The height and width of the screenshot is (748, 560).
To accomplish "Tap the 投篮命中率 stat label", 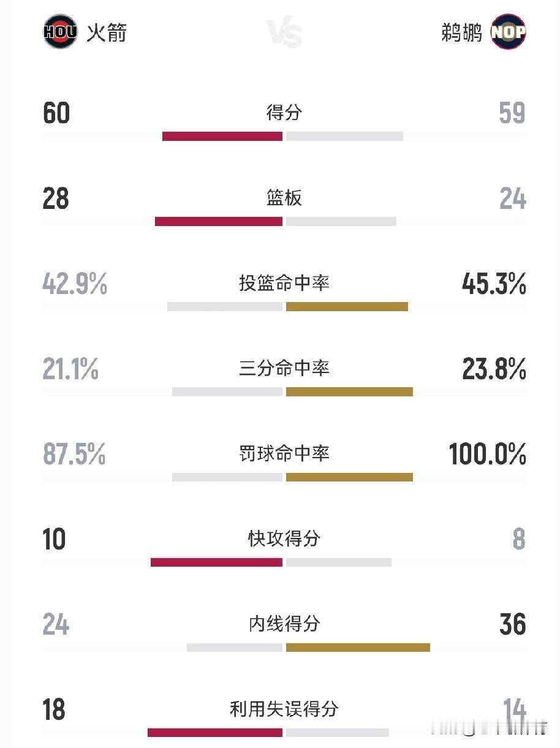I will (x=284, y=283).
